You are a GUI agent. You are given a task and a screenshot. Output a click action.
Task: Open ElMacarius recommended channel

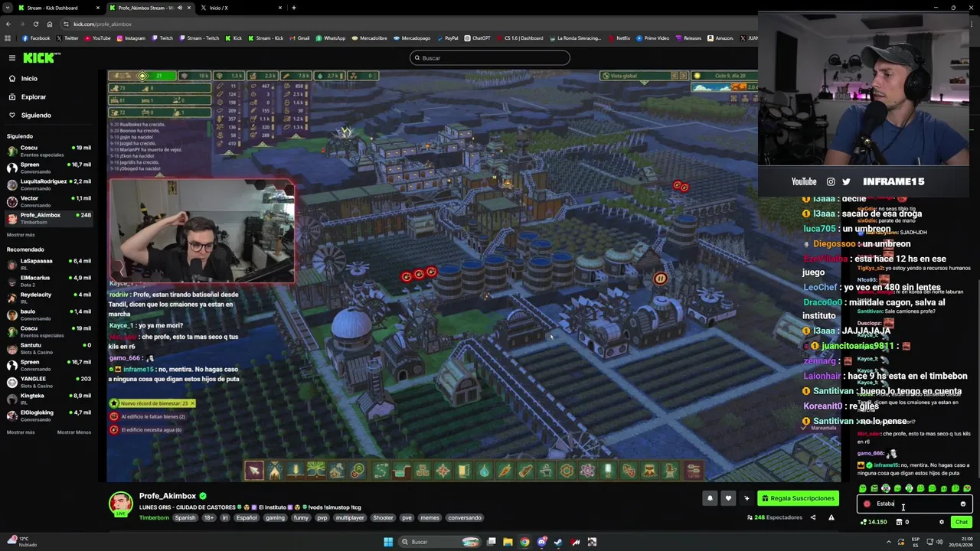[x=49, y=281]
